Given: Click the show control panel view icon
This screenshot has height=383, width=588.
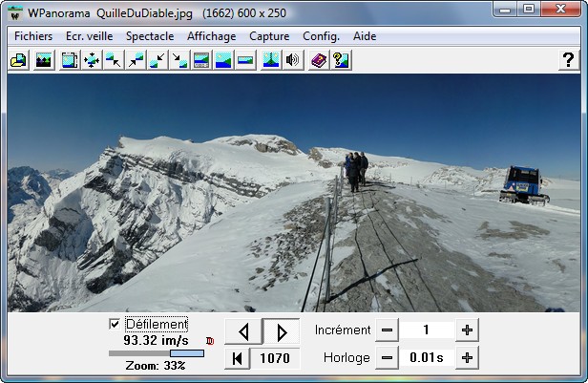Looking at the screenshot, I should click(x=201, y=60).
